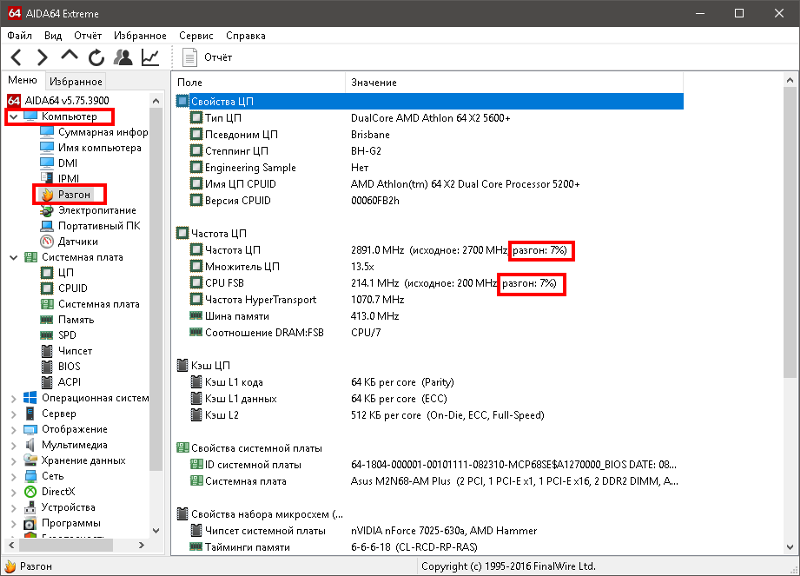
Task: Click the Датчики sensor gauge icon
Action: pos(47,241)
